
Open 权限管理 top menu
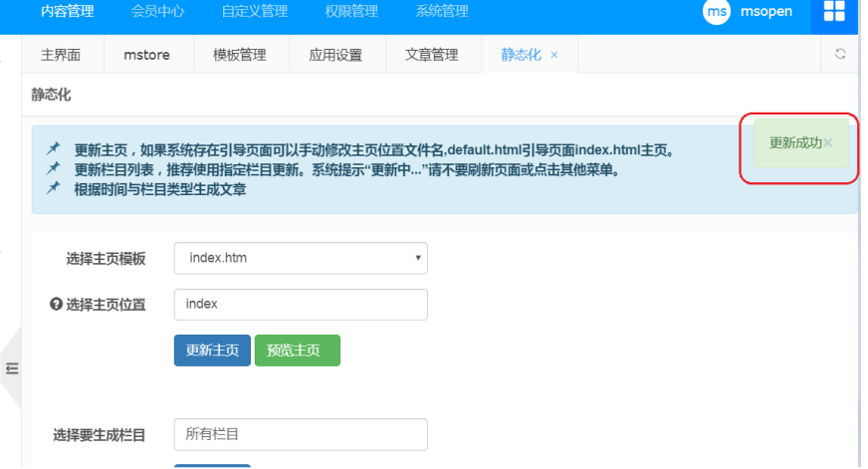(x=351, y=11)
